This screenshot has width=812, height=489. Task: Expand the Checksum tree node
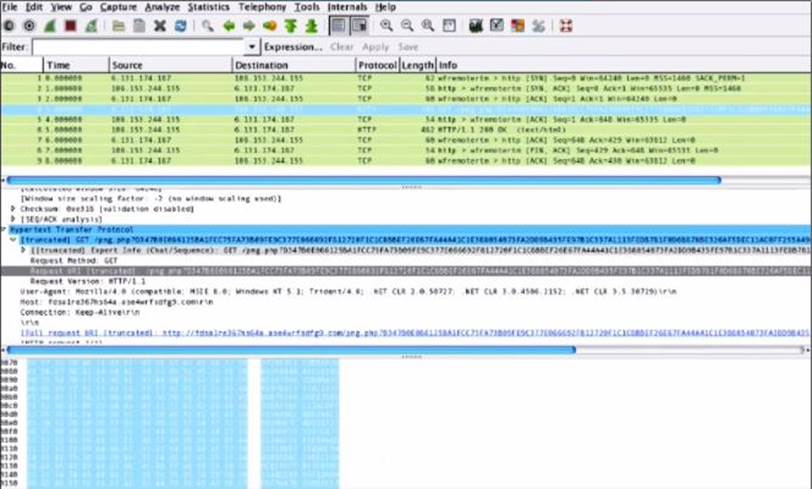click(x=14, y=209)
